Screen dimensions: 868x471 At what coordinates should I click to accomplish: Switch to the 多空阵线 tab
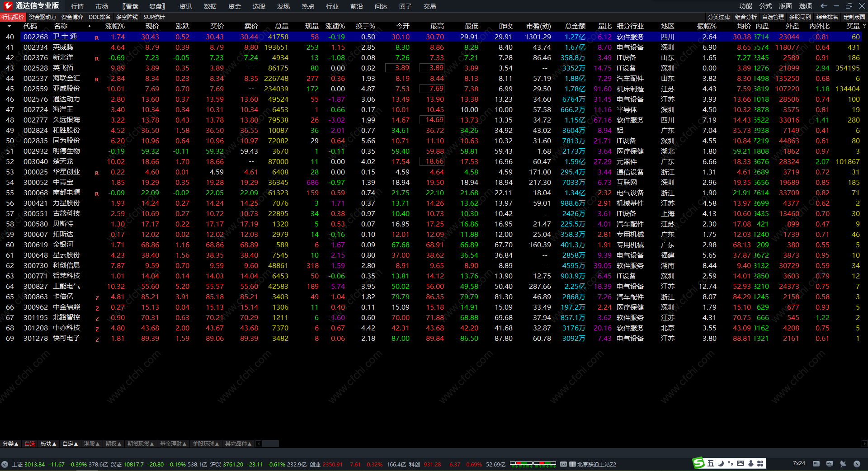tap(127, 17)
